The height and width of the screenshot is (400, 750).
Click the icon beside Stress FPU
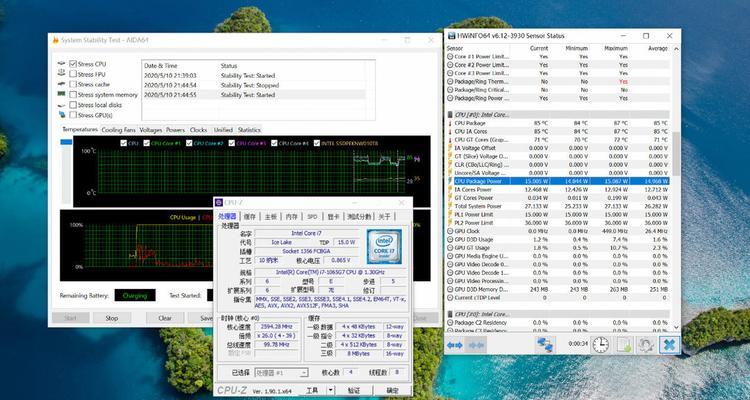[x=61, y=74]
